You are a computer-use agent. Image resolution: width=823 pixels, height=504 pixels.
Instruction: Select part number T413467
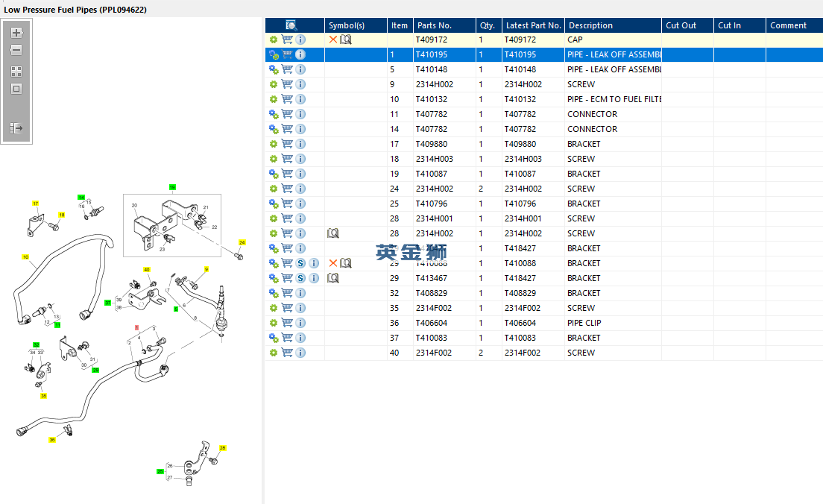coord(432,278)
